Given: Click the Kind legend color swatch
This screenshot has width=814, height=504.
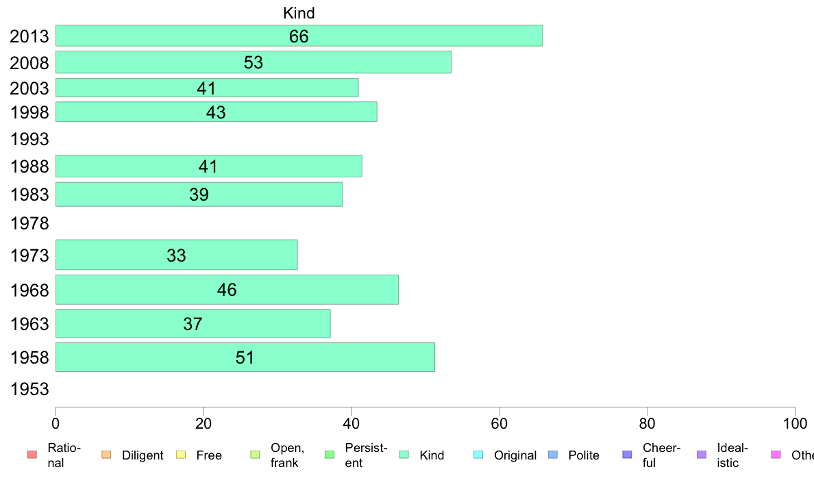Looking at the screenshot, I should tap(404, 455).
